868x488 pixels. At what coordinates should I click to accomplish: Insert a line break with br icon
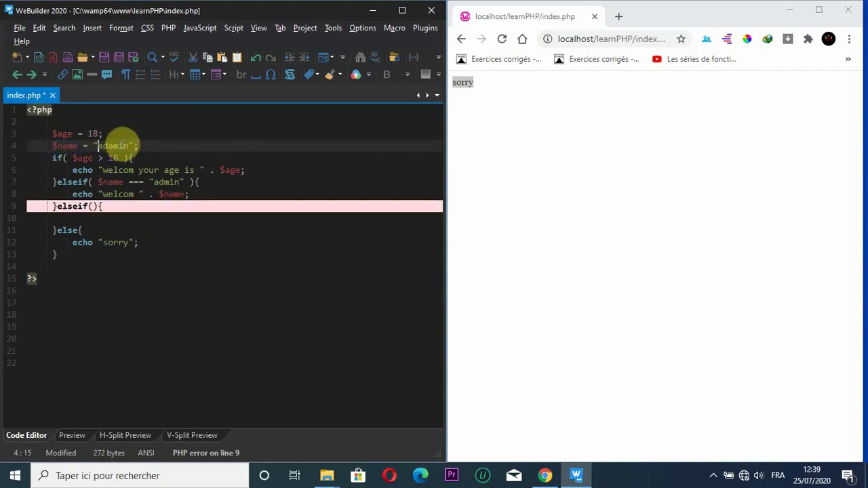[x=241, y=75]
